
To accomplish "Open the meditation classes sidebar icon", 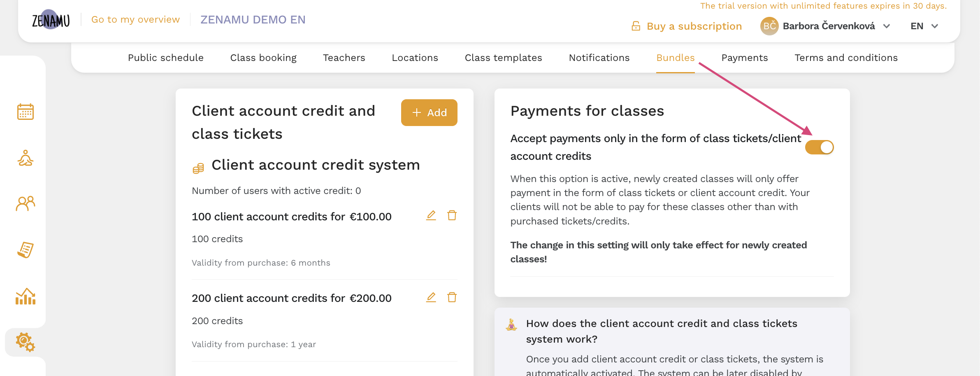I will pos(26,158).
